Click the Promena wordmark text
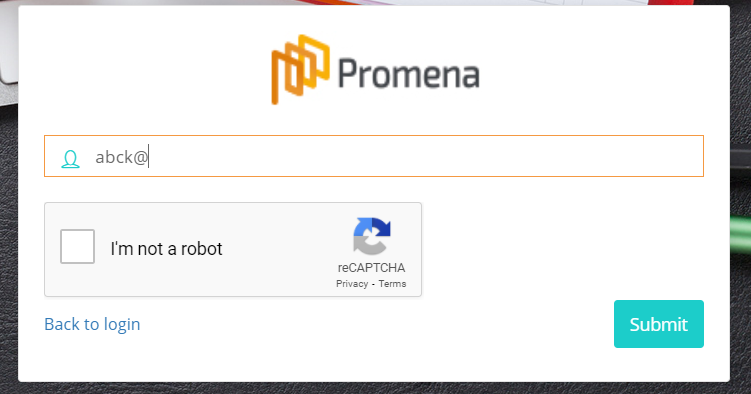The width and height of the screenshot is (751, 394). coord(409,74)
